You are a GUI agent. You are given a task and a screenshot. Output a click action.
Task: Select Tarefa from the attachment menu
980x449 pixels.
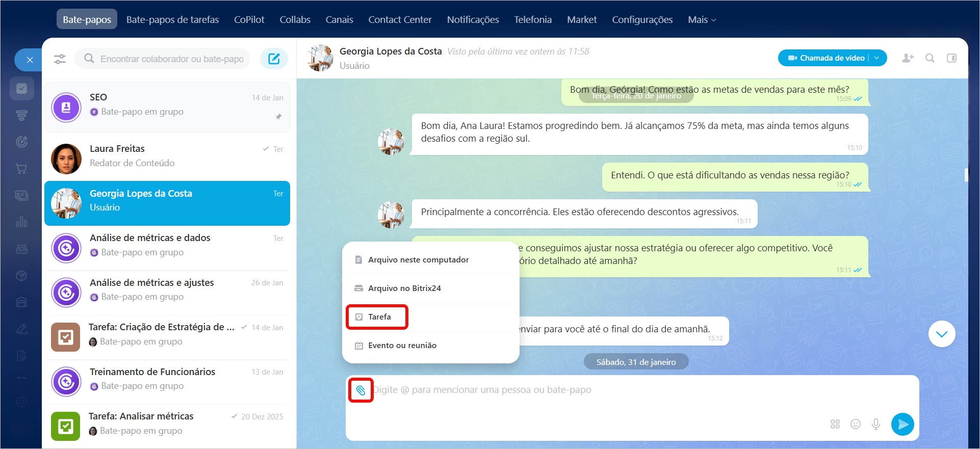coord(379,317)
